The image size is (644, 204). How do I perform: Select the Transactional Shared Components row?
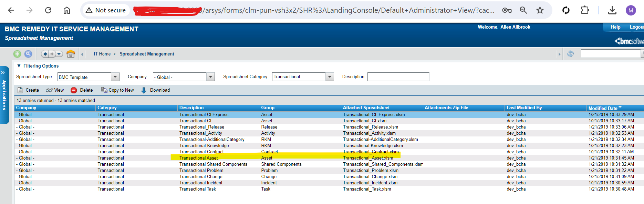click(x=329, y=164)
